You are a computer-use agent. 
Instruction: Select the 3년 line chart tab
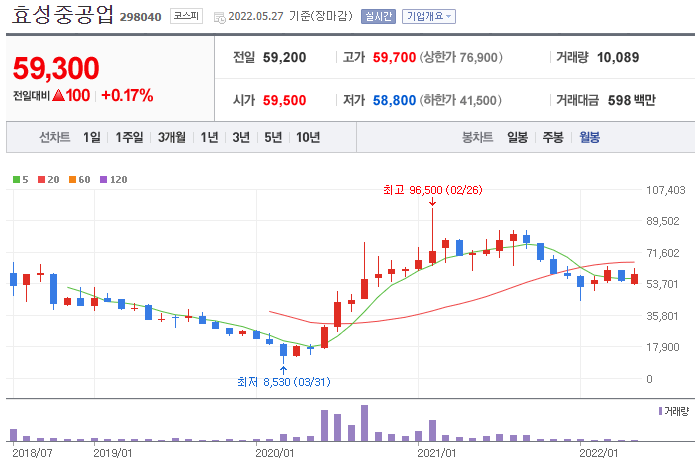coord(241,137)
